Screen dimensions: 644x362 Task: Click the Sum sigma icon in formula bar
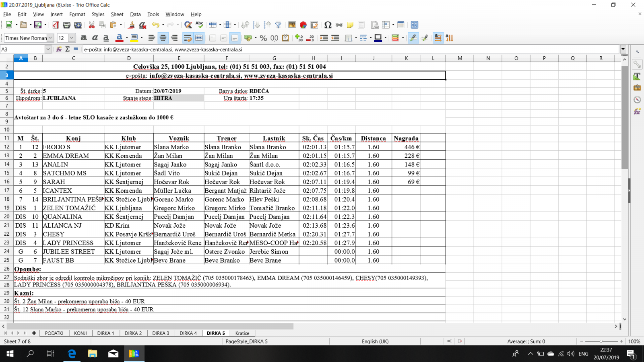tap(67, 49)
